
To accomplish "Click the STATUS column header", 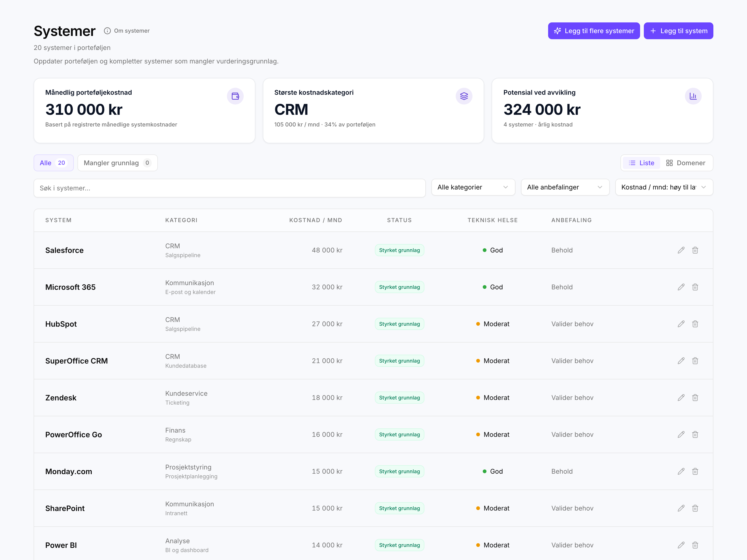I will pos(399,220).
